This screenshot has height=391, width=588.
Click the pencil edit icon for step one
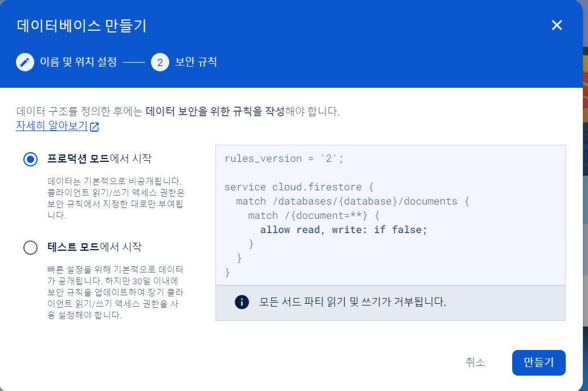[24, 62]
